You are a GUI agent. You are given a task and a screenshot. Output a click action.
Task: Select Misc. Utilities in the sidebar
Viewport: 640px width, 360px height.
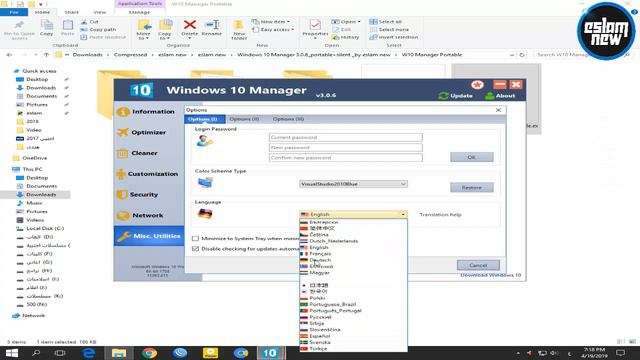point(149,236)
